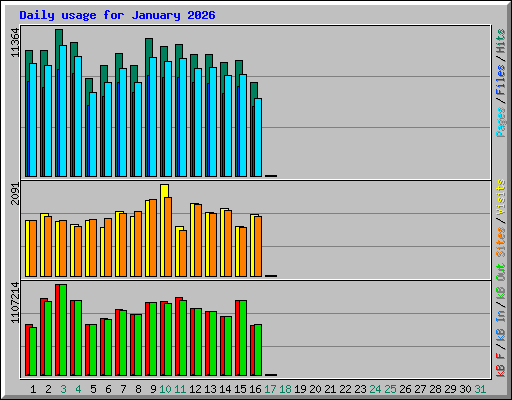
Task: Click the tallest yellow visits bar for day 10
Action: pos(164,191)
